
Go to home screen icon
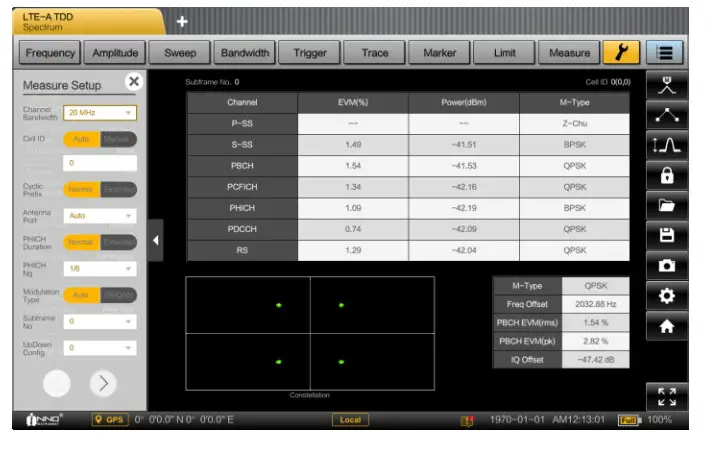[x=666, y=326]
